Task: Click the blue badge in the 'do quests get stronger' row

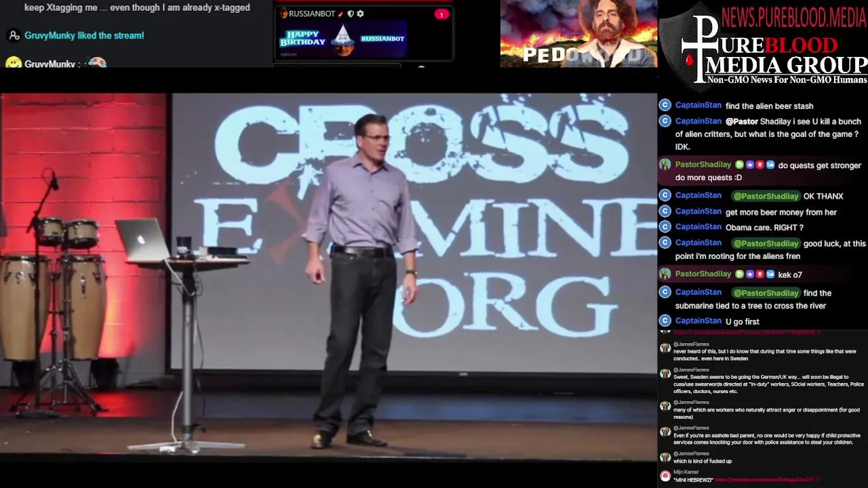Action: [x=770, y=165]
